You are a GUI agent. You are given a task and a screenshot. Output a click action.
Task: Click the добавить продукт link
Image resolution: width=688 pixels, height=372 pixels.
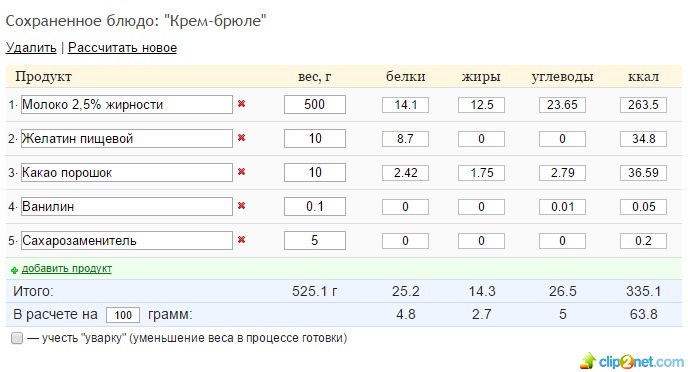pos(67,268)
